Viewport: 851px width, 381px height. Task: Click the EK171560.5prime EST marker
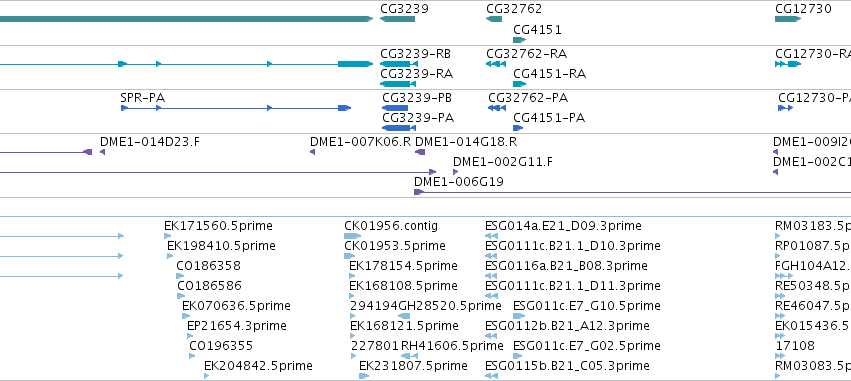pyautogui.click(x=168, y=236)
